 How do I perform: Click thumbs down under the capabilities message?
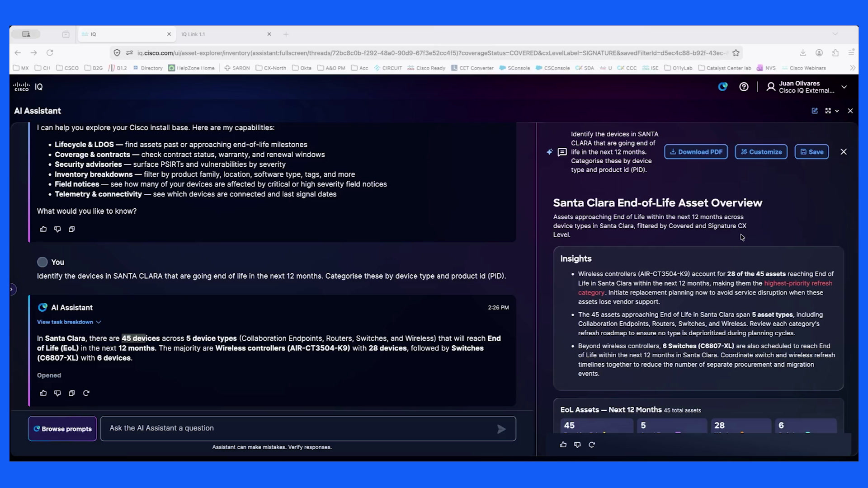tap(57, 229)
